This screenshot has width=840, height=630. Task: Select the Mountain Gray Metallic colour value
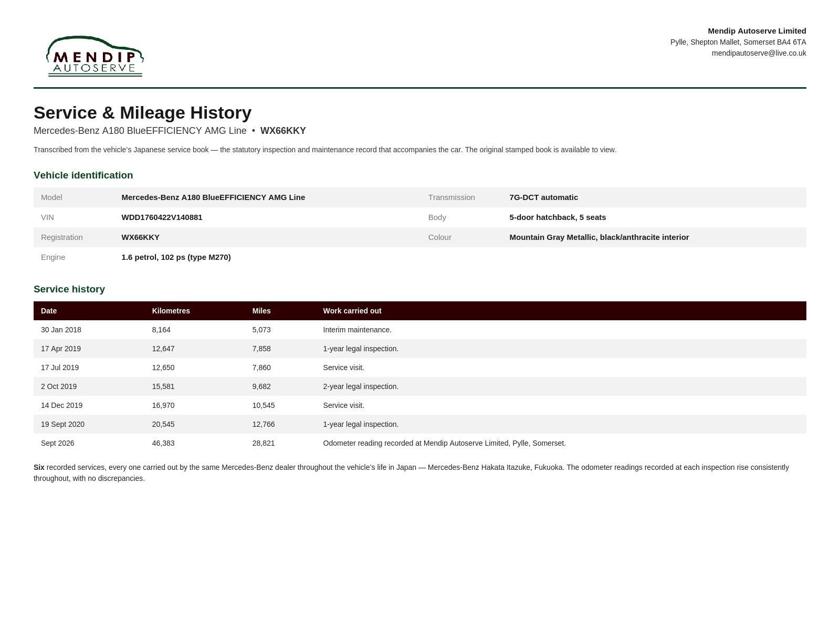pos(599,237)
